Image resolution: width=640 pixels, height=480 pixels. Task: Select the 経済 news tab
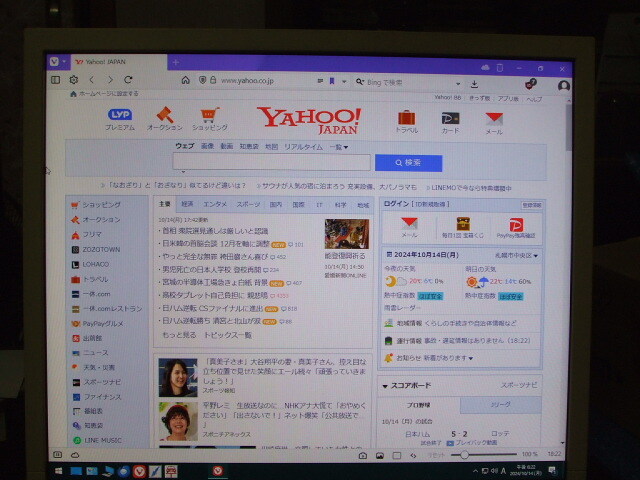[x=187, y=204]
